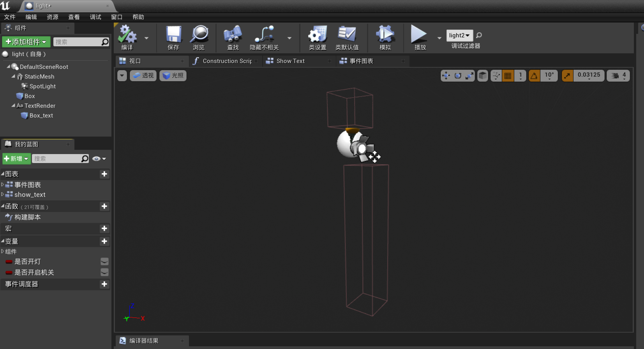
Task: Open the play options arrow beside 播放
Action: (439, 38)
